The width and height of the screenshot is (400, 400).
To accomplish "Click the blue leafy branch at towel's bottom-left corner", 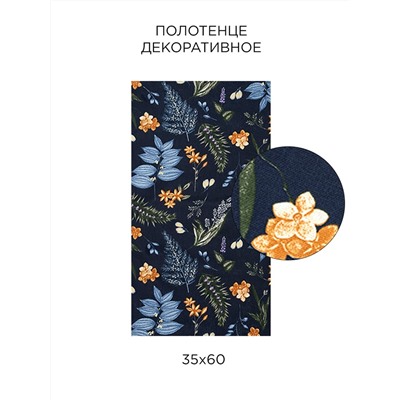I will (x=158, y=310).
